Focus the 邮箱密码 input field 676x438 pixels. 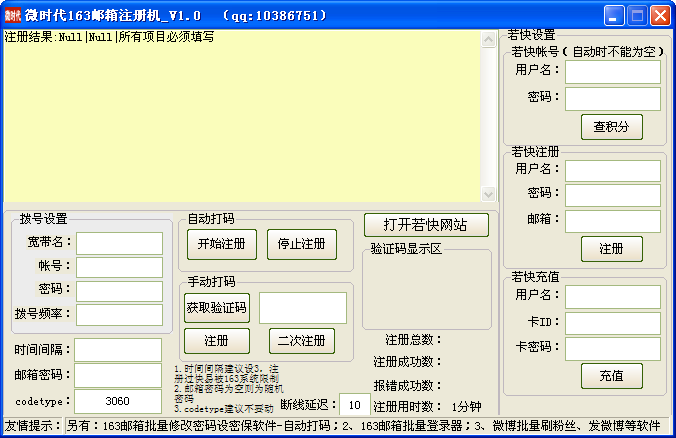point(118,375)
